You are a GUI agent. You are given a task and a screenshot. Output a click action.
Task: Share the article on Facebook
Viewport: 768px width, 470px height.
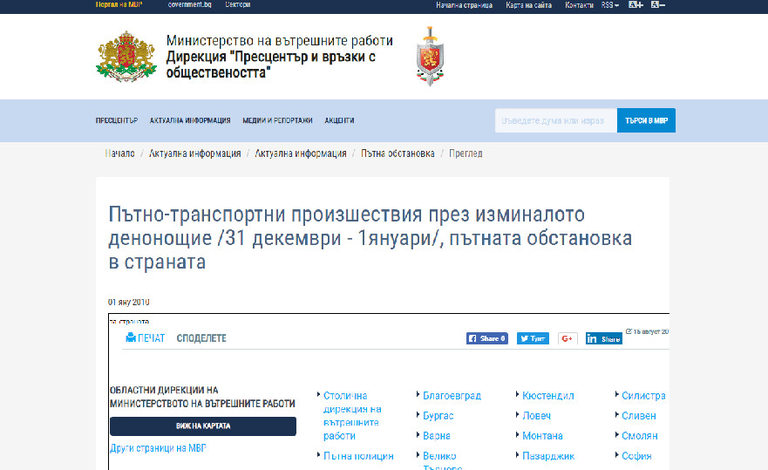click(487, 338)
